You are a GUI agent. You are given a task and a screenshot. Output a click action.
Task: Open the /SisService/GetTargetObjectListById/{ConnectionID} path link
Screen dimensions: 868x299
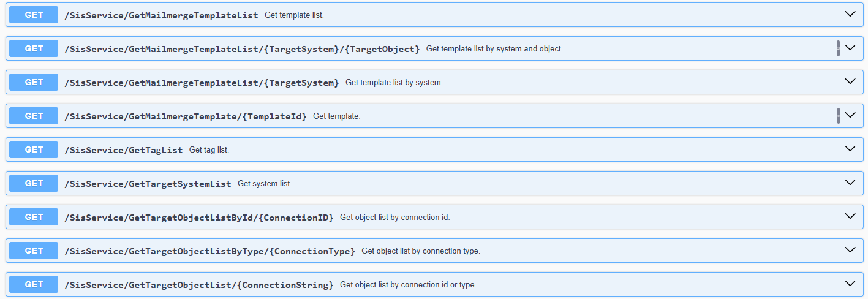point(198,218)
